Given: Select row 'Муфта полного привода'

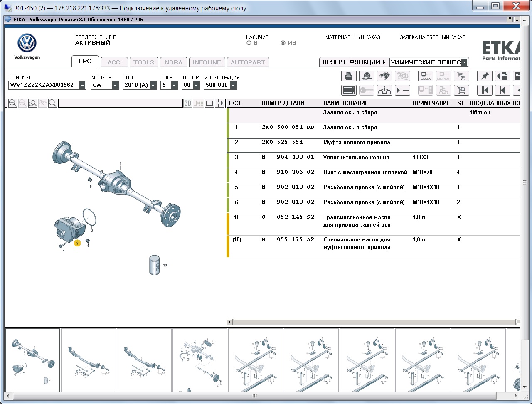Looking at the screenshot, I should (x=374, y=145).
